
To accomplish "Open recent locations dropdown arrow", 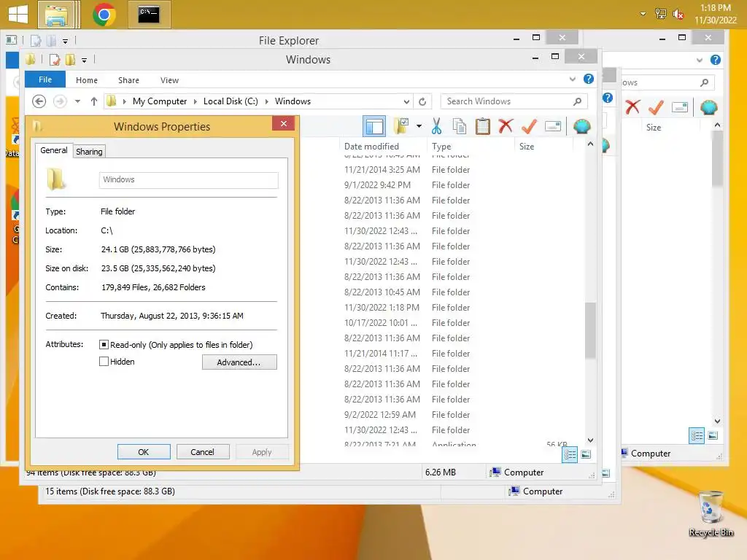I will tap(77, 101).
